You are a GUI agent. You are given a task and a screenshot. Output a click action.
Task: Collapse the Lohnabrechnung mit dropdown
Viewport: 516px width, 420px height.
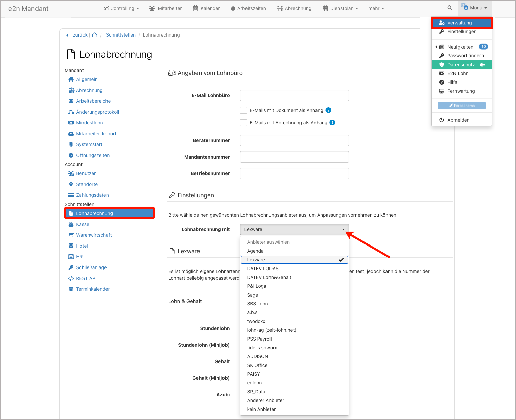pos(294,229)
